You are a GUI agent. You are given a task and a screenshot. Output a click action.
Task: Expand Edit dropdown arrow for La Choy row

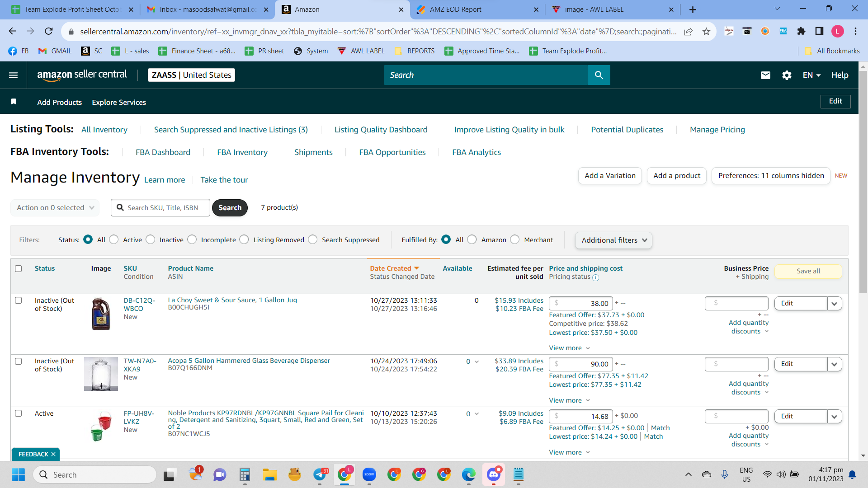(x=835, y=304)
